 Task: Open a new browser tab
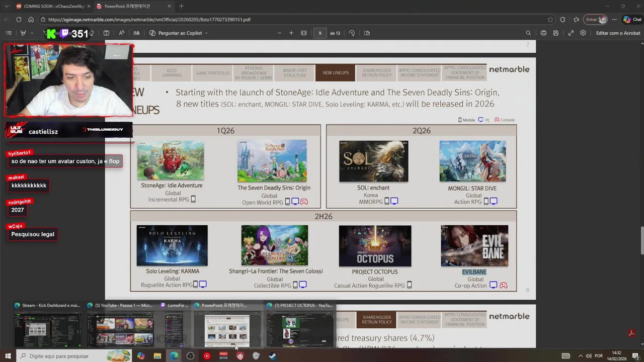181,6
